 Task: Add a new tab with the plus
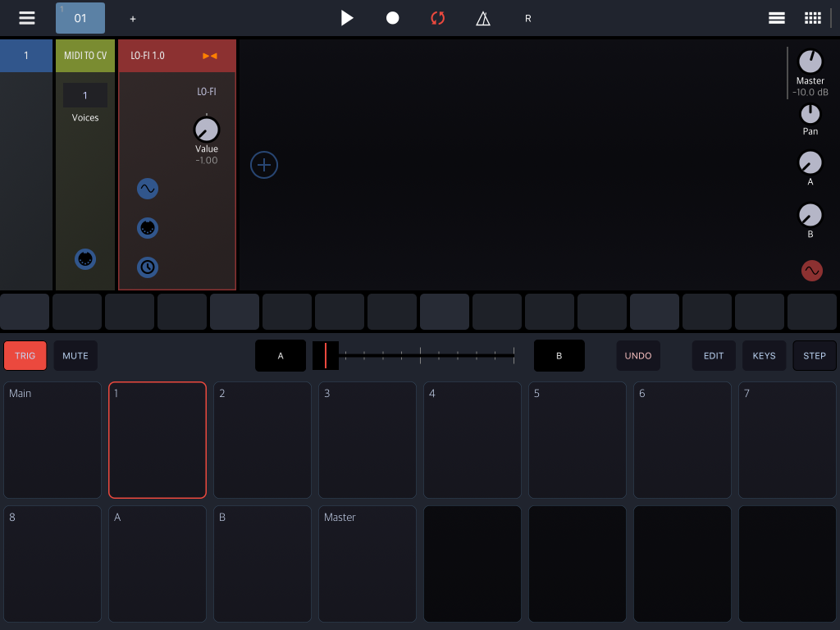tap(133, 19)
